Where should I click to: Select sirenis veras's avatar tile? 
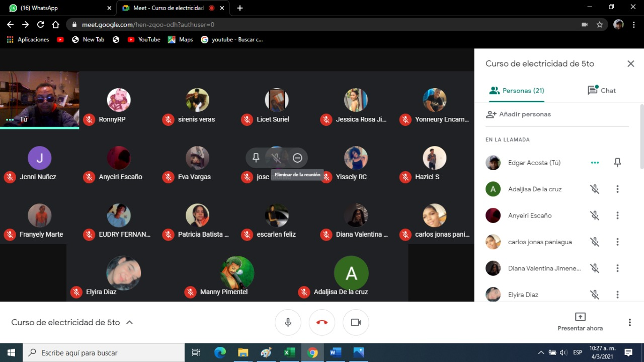pos(197,100)
